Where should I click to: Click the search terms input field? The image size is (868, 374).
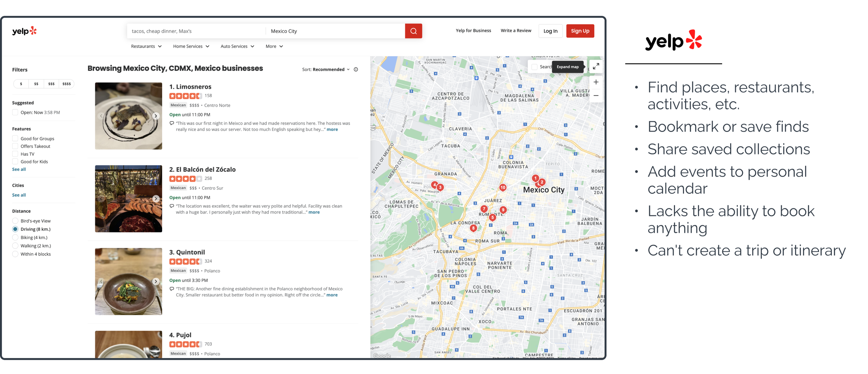(196, 31)
